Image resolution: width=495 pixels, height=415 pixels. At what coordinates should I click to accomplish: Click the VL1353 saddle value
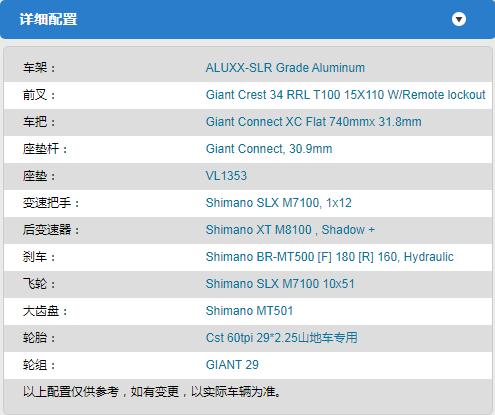click(226, 176)
